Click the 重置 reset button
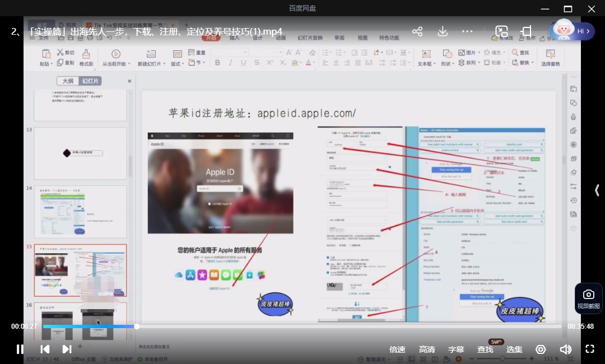Image resolution: width=605 pixels, height=364 pixels. (x=197, y=53)
